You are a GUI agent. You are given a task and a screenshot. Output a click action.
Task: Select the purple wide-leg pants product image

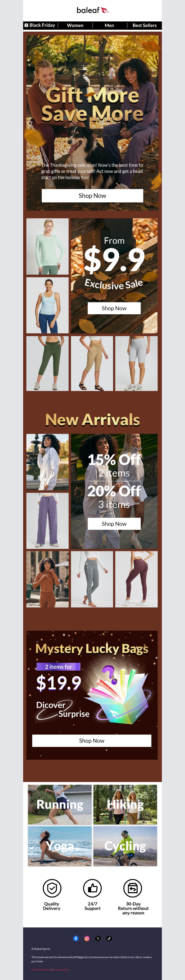(x=48, y=521)
